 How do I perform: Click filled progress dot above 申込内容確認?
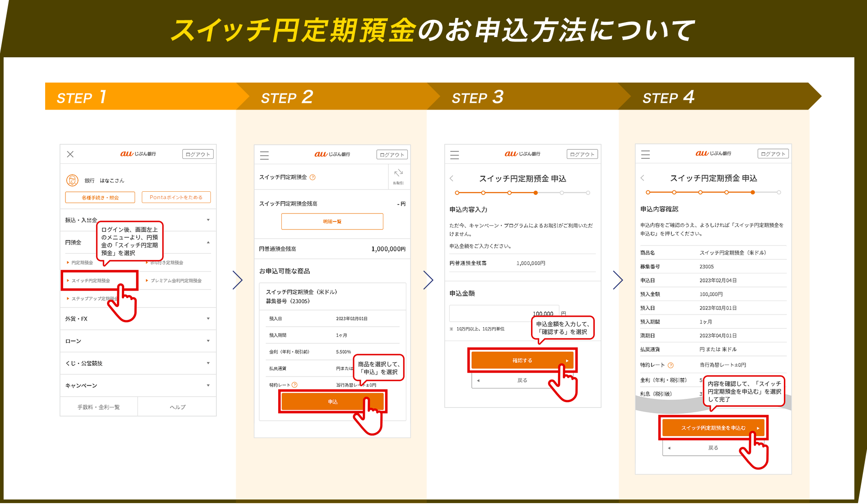click(753, 192)
